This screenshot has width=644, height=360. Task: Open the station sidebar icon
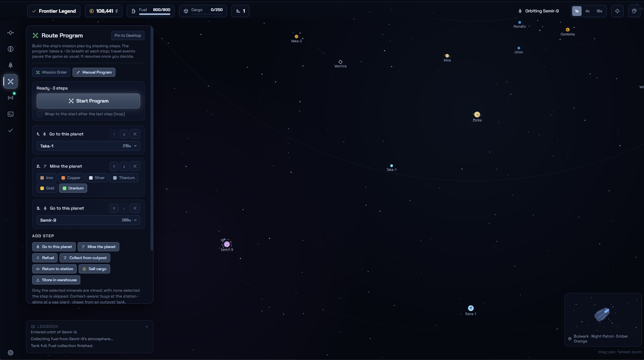pos(10,33)
